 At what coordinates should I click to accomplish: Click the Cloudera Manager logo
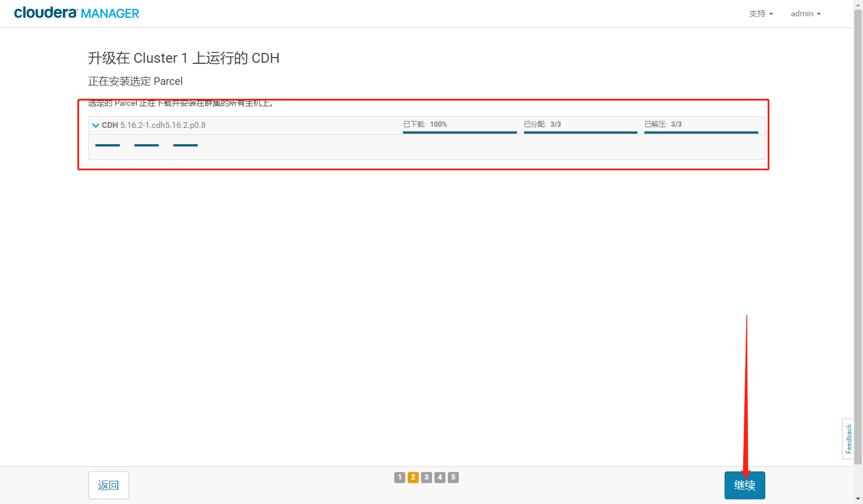tap(76, 13)
